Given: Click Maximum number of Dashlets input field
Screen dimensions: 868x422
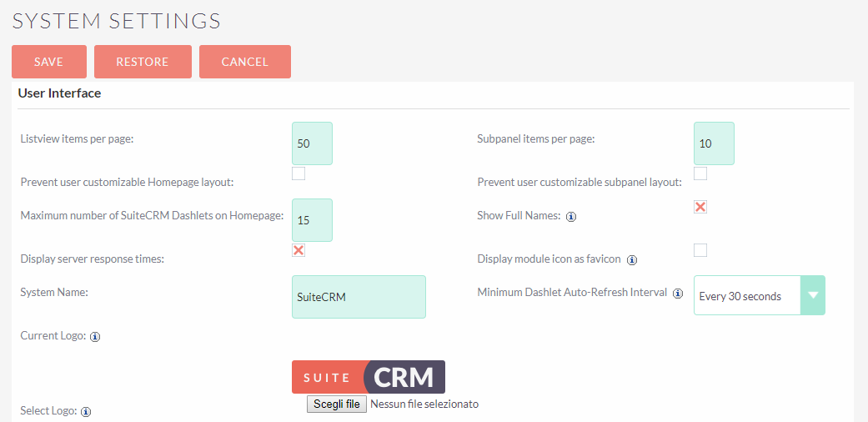Looking at the screenshot, I should (x=312, y=220).
